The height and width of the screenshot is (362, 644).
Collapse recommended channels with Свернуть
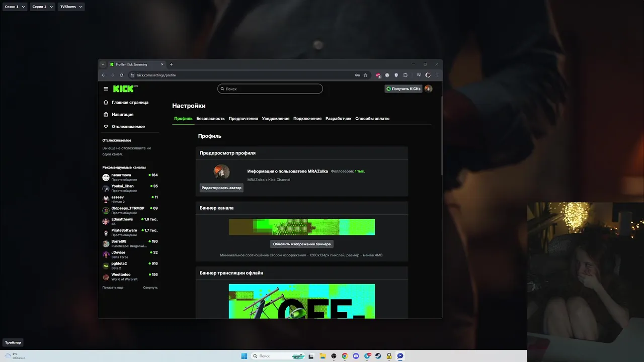(150, 288)
